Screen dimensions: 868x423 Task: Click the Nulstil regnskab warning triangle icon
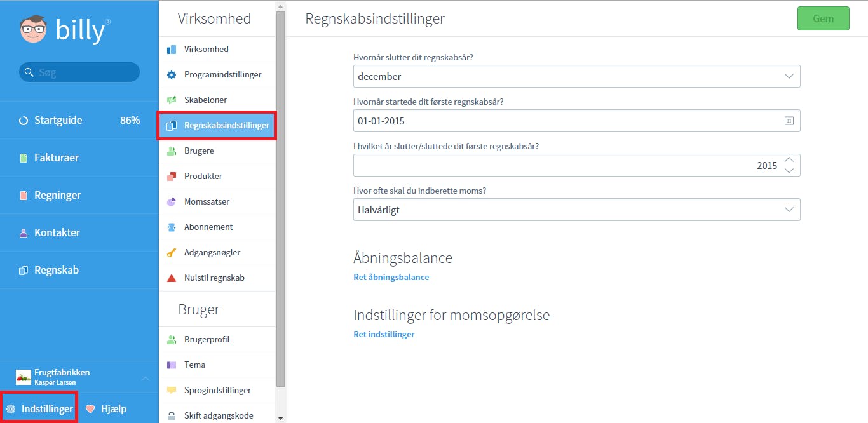tap(171, 278)
